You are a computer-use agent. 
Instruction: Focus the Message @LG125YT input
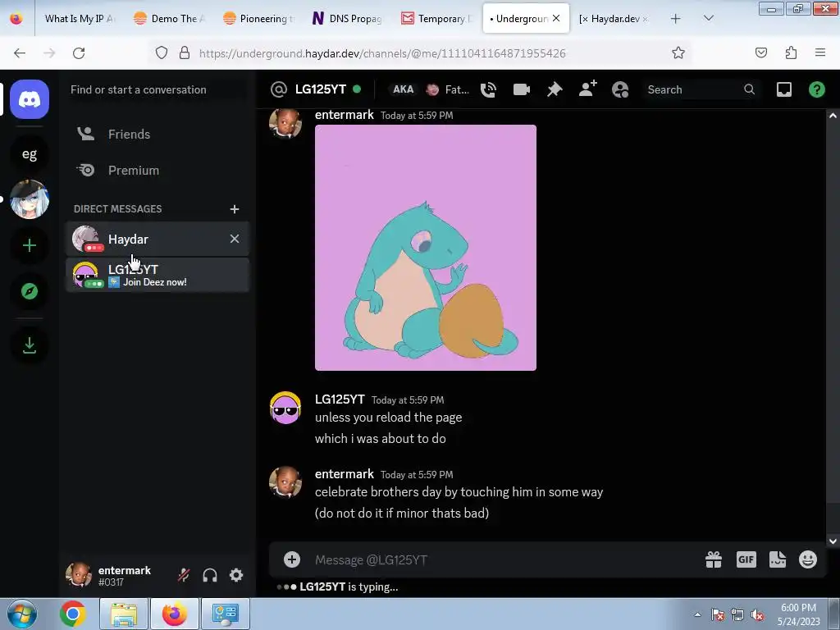504,559
